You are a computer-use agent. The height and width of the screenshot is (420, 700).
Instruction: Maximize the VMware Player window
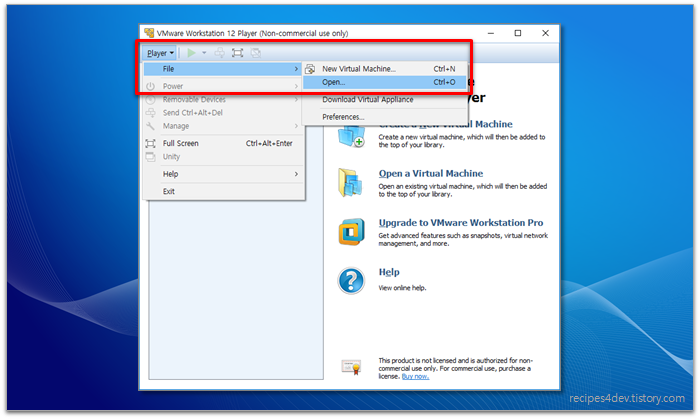click(x=518, y=33)
